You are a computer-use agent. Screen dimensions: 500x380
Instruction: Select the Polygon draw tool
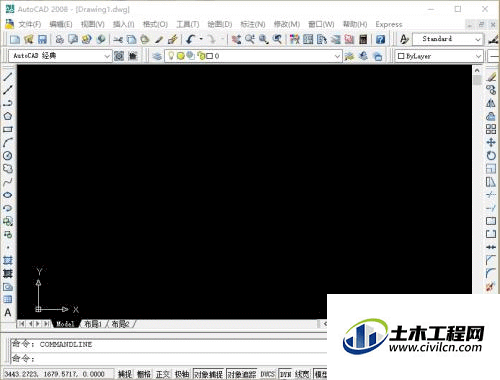(x=8, y=116)
